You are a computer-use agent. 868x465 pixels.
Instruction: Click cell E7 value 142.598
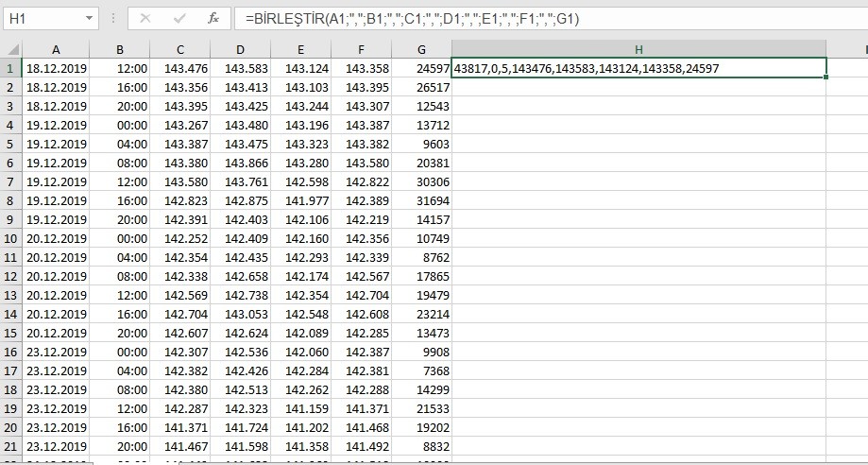(300, 181)
